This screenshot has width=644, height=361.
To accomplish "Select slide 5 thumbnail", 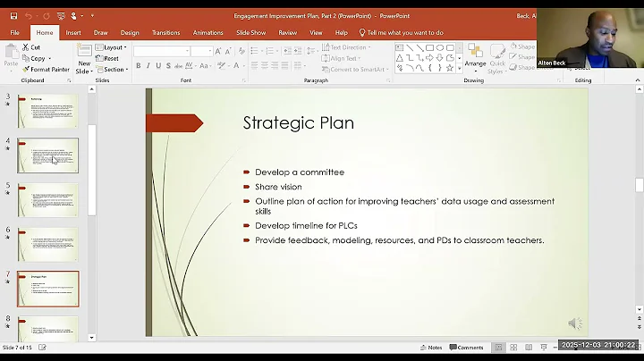I will (47, 200).
